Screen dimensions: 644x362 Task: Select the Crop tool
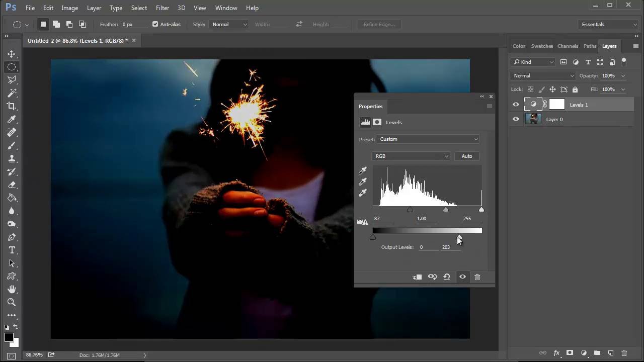pyautogui.click(x=12, y=106)
